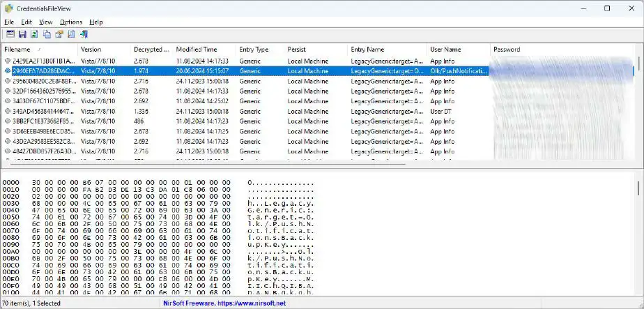
Task: Click the icon beside the 2429EA2F13B0F1B1A file
Action: tap(8, 61)
